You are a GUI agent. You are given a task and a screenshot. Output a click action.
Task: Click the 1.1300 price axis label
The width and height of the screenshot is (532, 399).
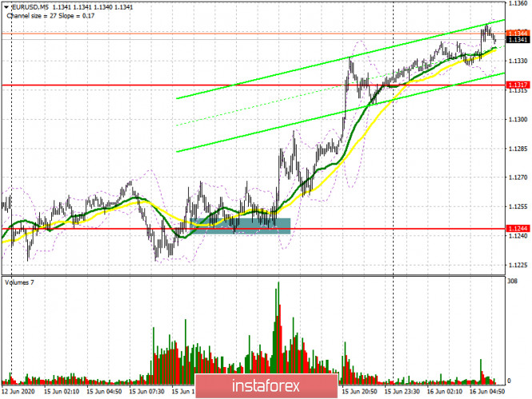(517, 119)
